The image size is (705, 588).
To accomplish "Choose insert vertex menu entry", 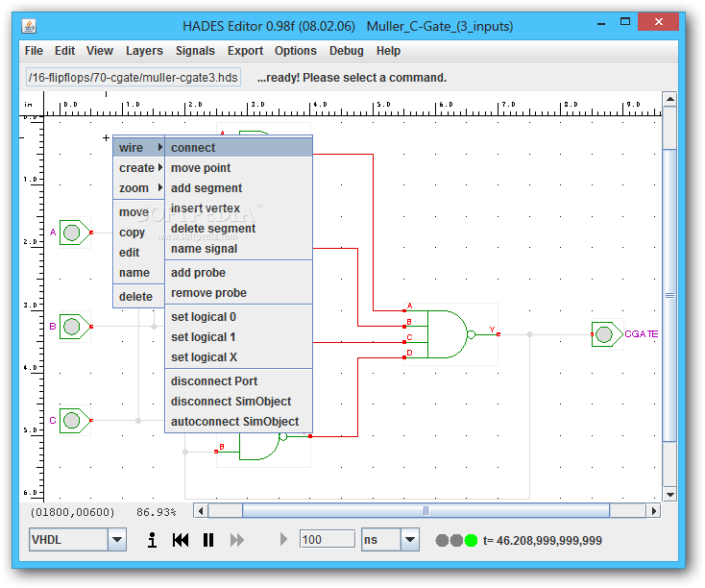I will click(239, 208).
